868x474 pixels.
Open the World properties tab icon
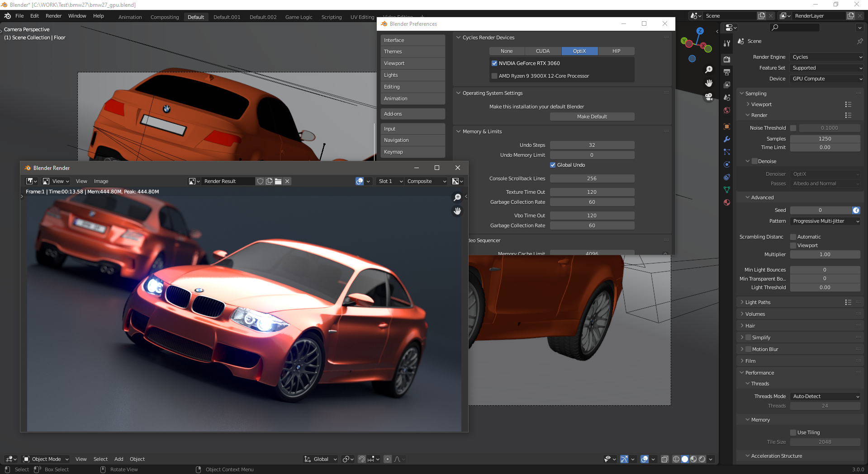(x=727, y=110)
